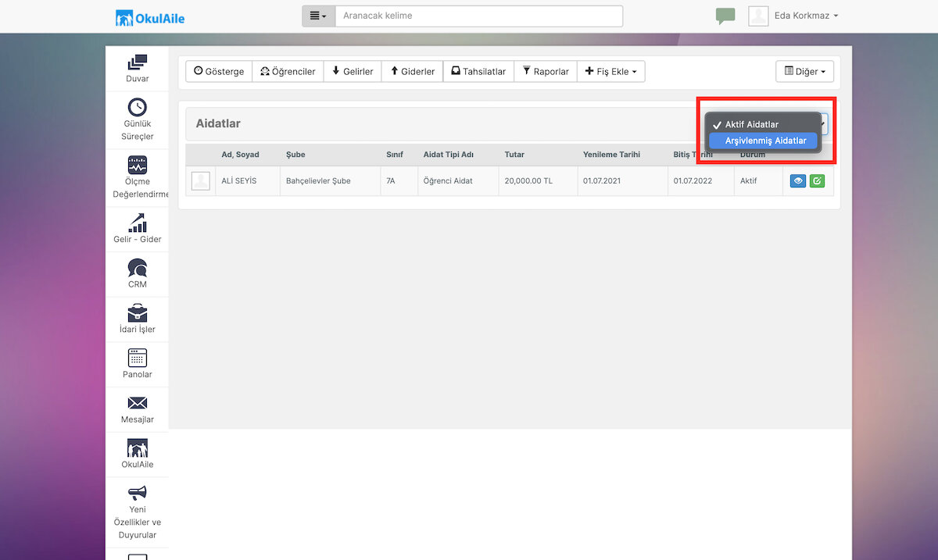This screenshot has height=560, width=938.
Task: Click the Aidat Tipi Adı column header
Action: pyautogui.click(x=449, y=155)
